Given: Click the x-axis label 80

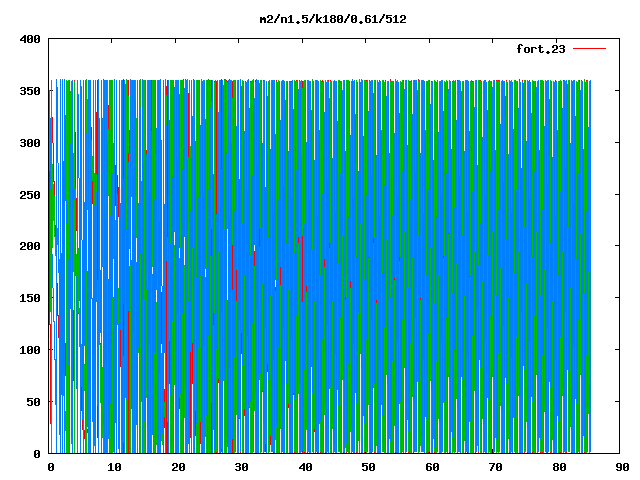Looking at the screenshot, I should (x=559, y=467).
